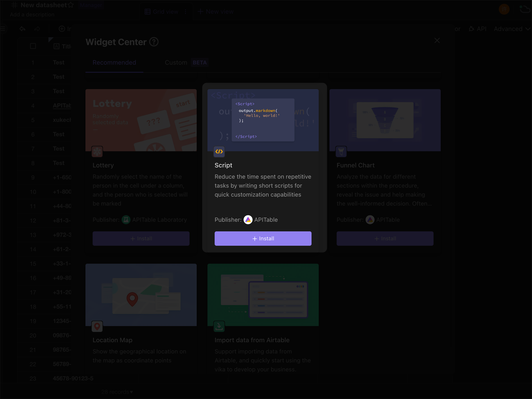The image size is (532, 399).
Task: Select the Location Map widget title
Action: (112, 340)
